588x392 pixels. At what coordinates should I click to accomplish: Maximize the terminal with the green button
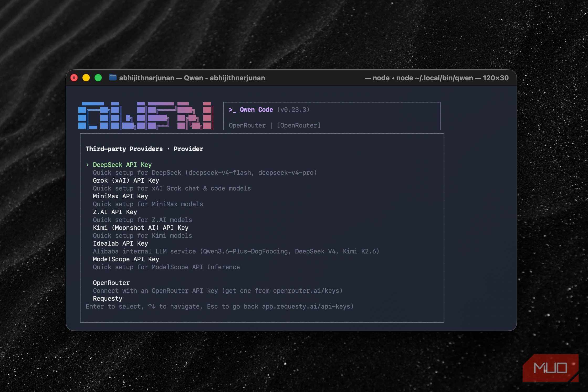coord(98,78)
